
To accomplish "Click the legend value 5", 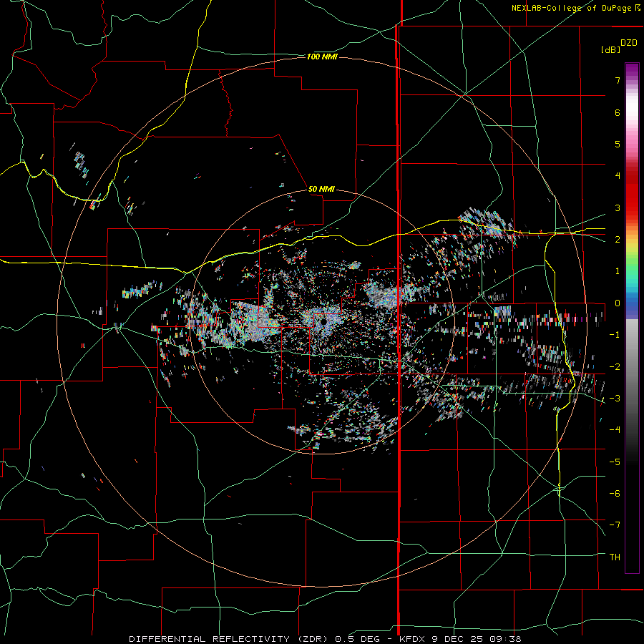I will tap(618, 144).
